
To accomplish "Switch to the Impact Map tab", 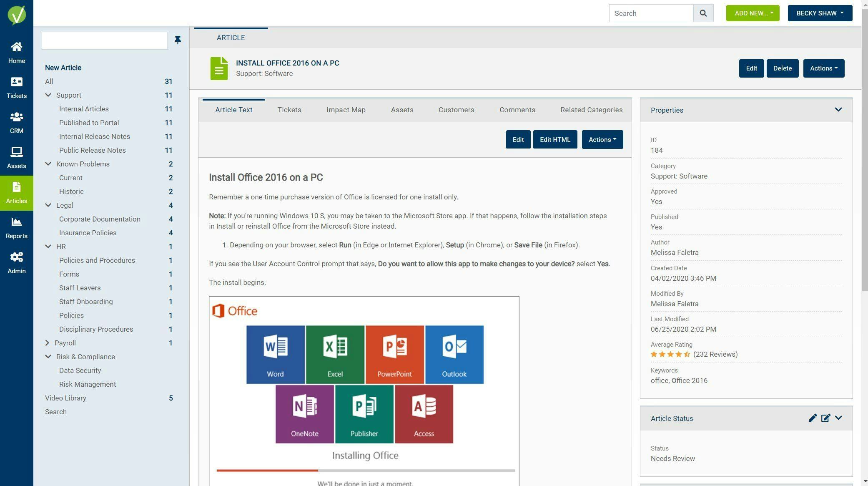I will [346, 110].
